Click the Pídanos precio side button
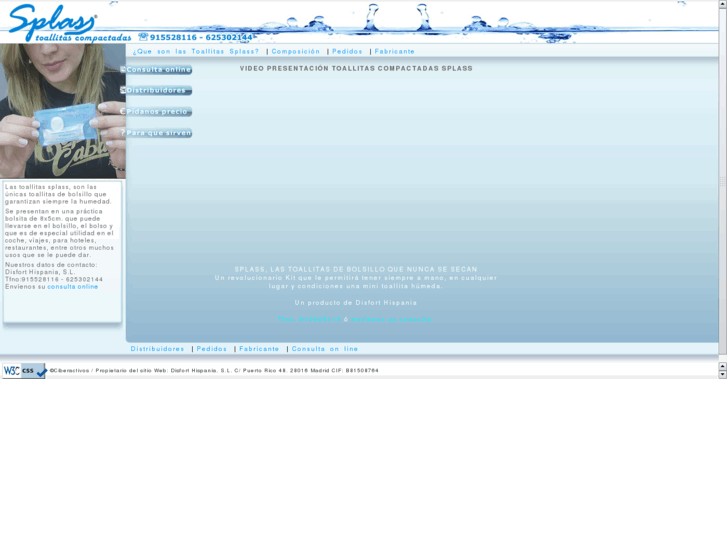The height and width of the screenshot is (545, 727). [x=156, y=112]
